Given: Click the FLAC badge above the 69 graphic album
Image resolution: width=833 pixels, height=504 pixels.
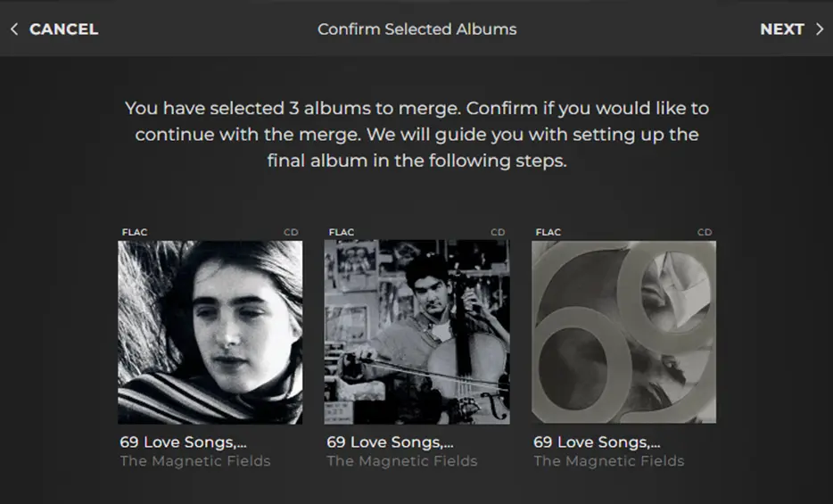Looking at the screenshot, I should click(x=548, y=233).
